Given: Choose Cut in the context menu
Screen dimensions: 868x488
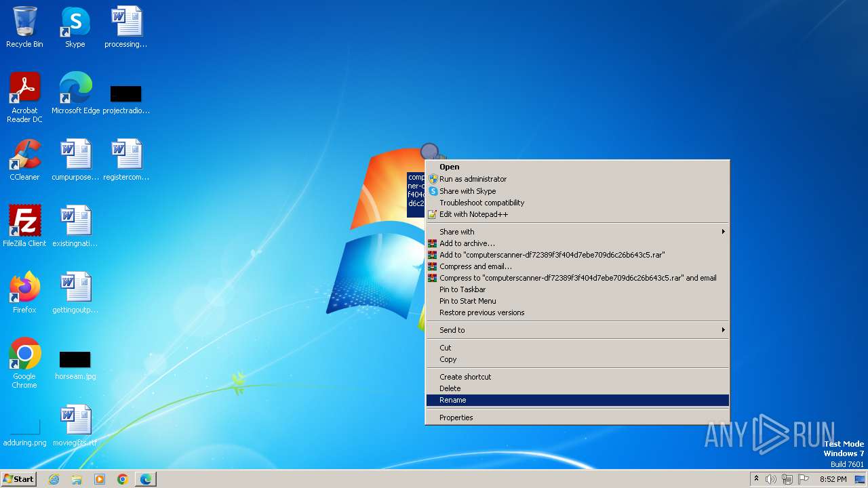Looking at the screenshot, I should point(577,348).
